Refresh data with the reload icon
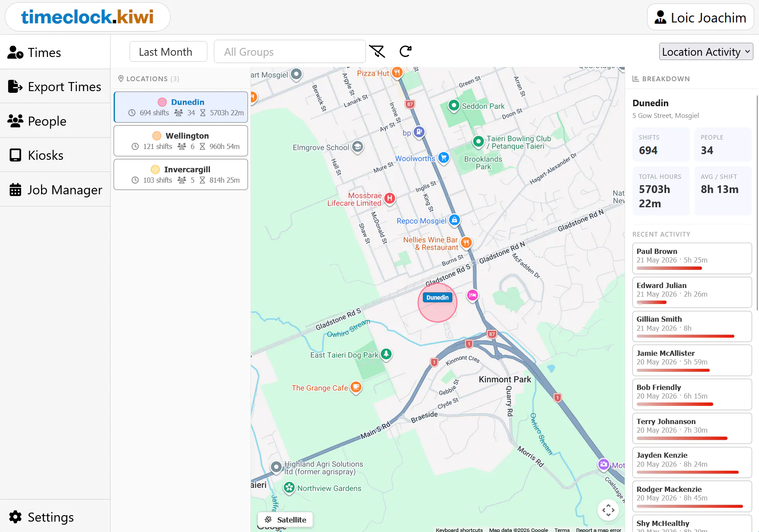This screenshot has height=532, width=759. [405, 52]
